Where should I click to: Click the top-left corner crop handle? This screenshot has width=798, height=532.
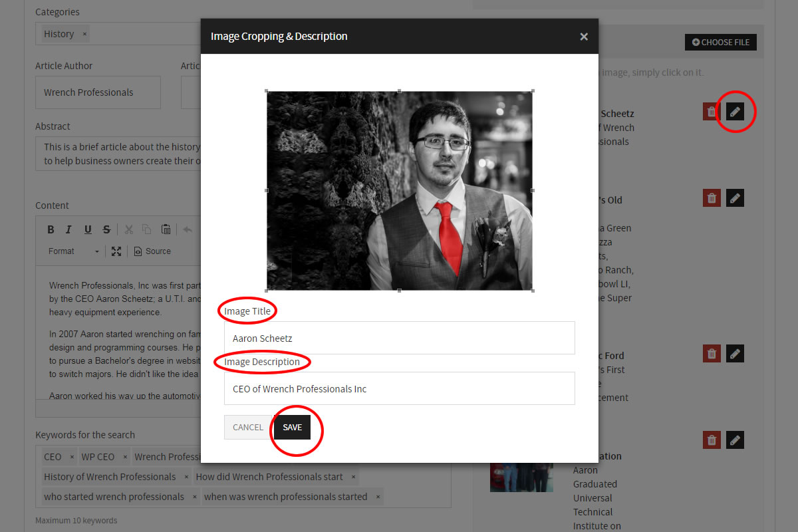(x=267, y=91)
